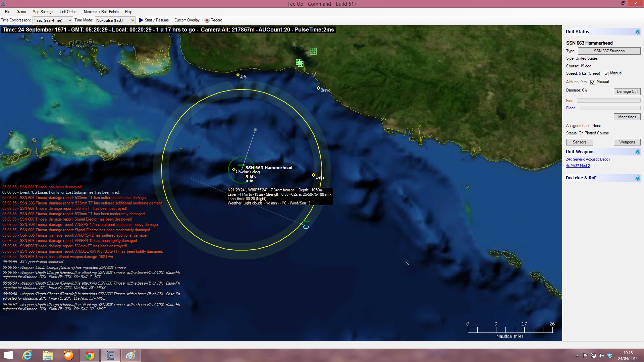644x362 pixels.
Task: Open the Time Compression dropdown
Action: coord(53,20)
